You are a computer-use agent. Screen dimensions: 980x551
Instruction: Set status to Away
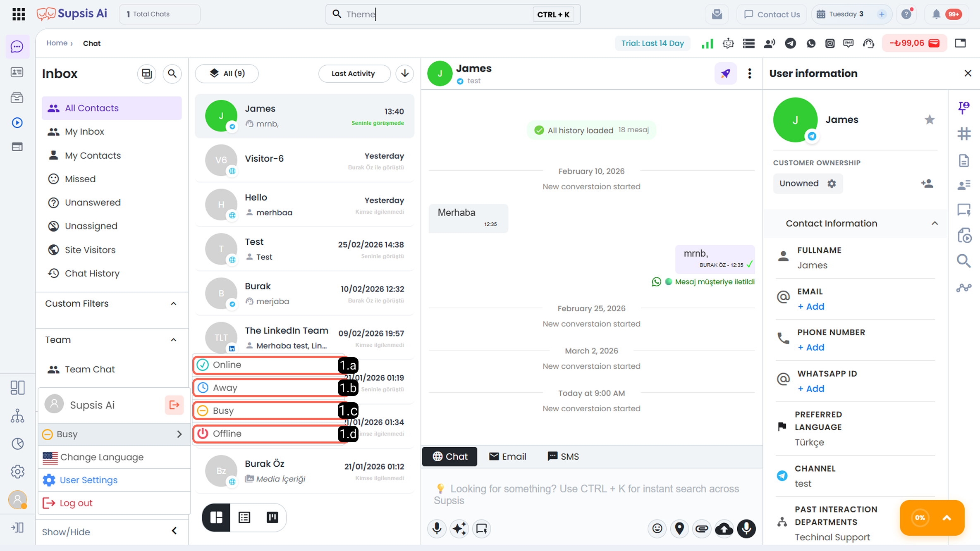[x=270, y=388]
